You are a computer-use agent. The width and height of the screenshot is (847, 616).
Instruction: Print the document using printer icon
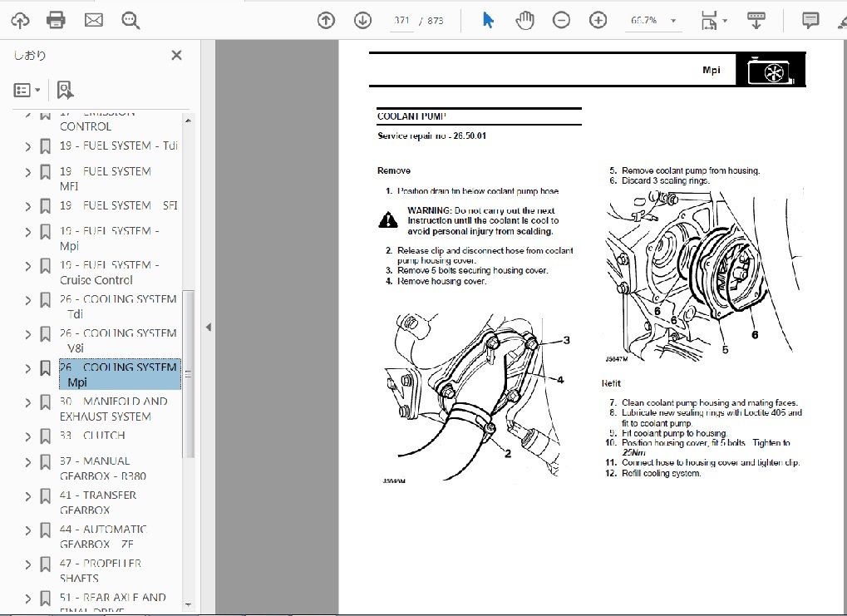[x=56, y=21]
